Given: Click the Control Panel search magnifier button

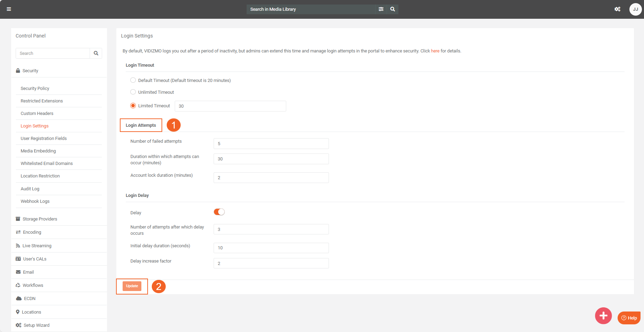Looking at the screenshot, I should click(x=96, y=53).
